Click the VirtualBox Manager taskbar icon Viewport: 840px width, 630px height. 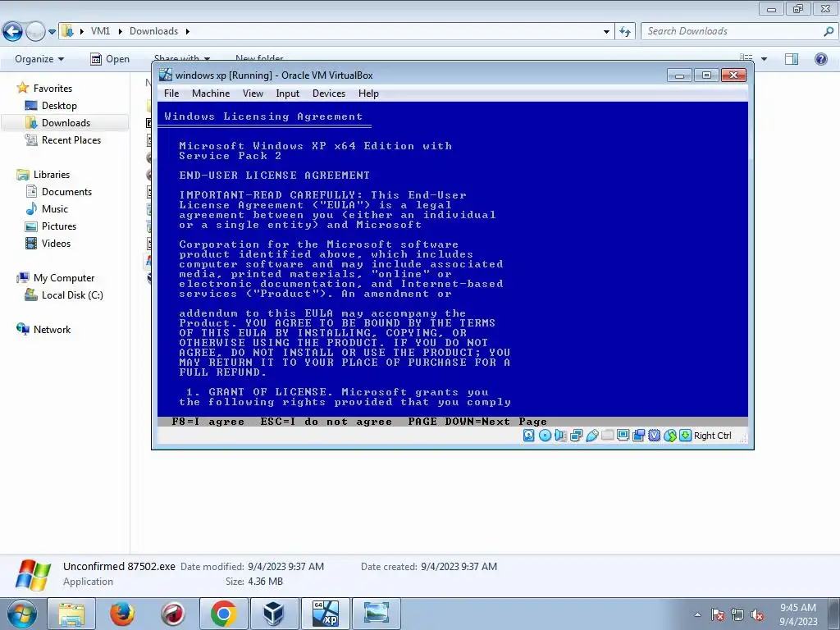coord(274,614)
